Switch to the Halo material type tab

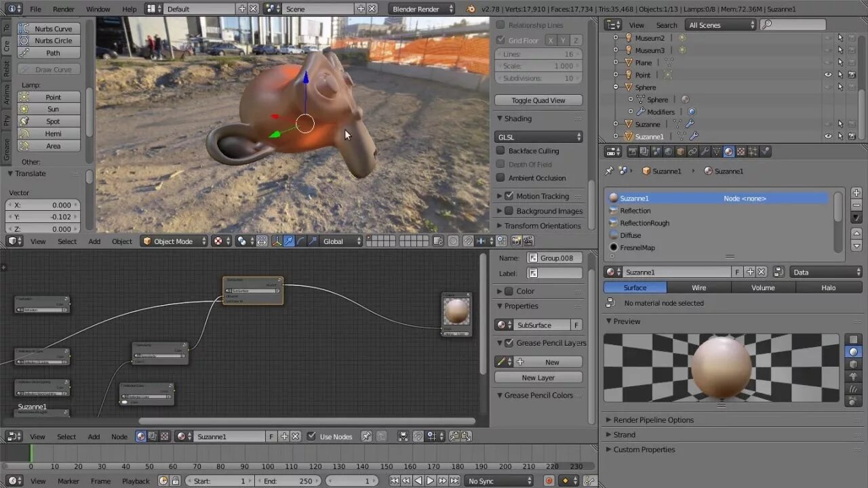click(829, 287)
